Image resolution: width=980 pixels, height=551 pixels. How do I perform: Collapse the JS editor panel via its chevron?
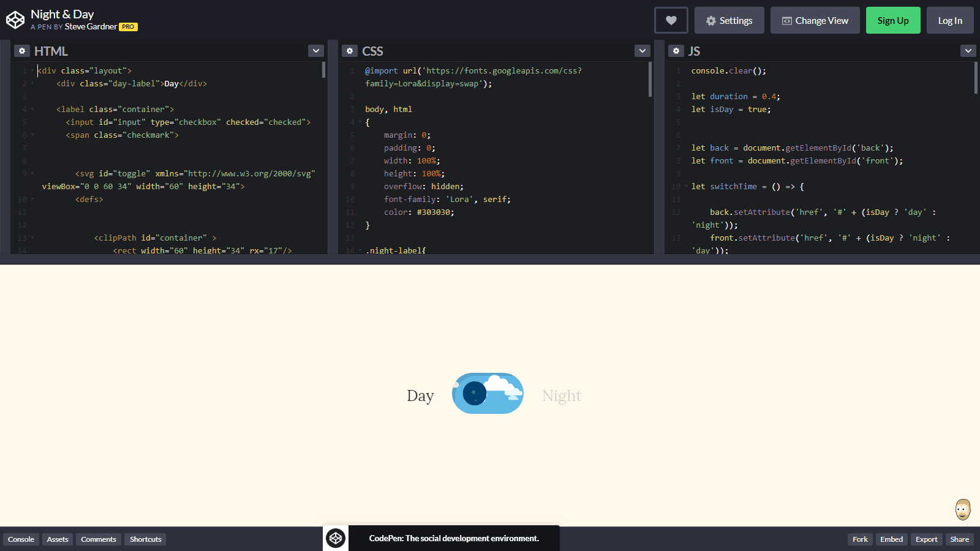click(968, 51)
